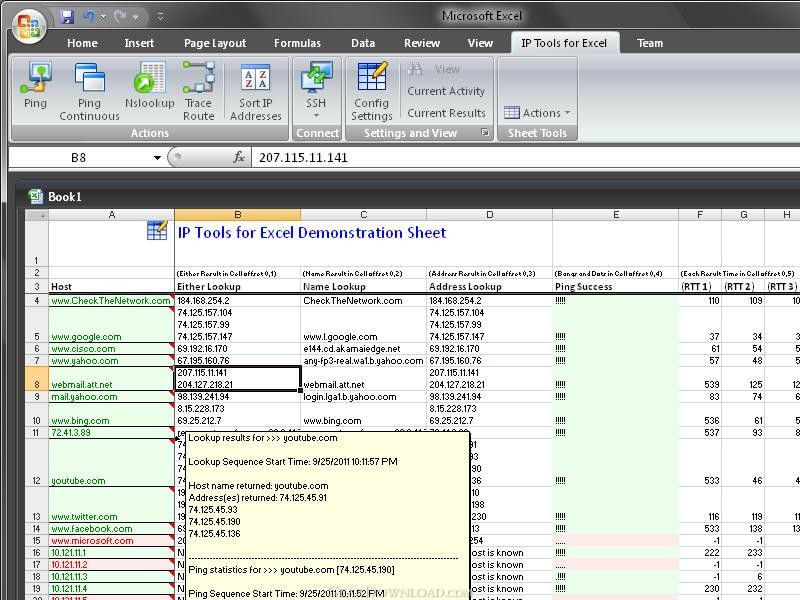Show Current Results
The image size is (800, 600).
446,113
